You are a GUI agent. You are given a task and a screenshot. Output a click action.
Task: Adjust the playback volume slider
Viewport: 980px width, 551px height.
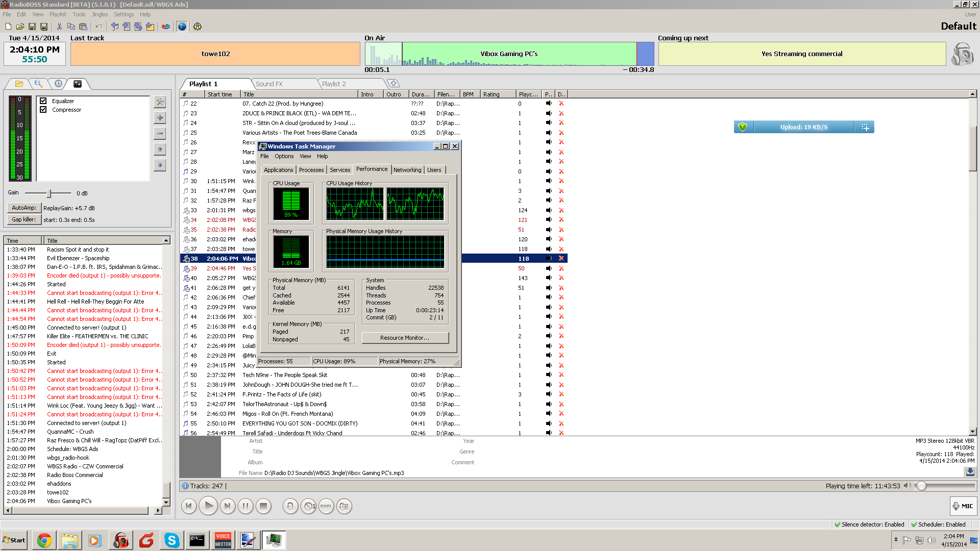click(921, 486)
